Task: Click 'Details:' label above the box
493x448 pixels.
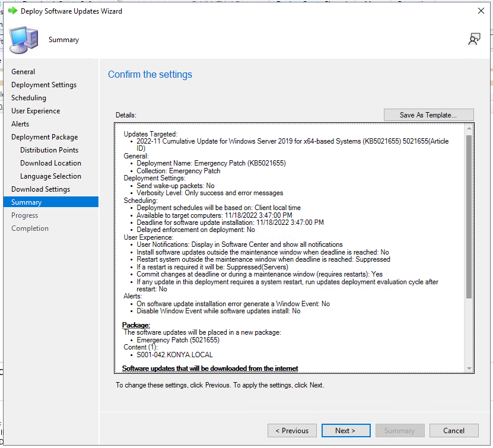Action: point(126,115)
